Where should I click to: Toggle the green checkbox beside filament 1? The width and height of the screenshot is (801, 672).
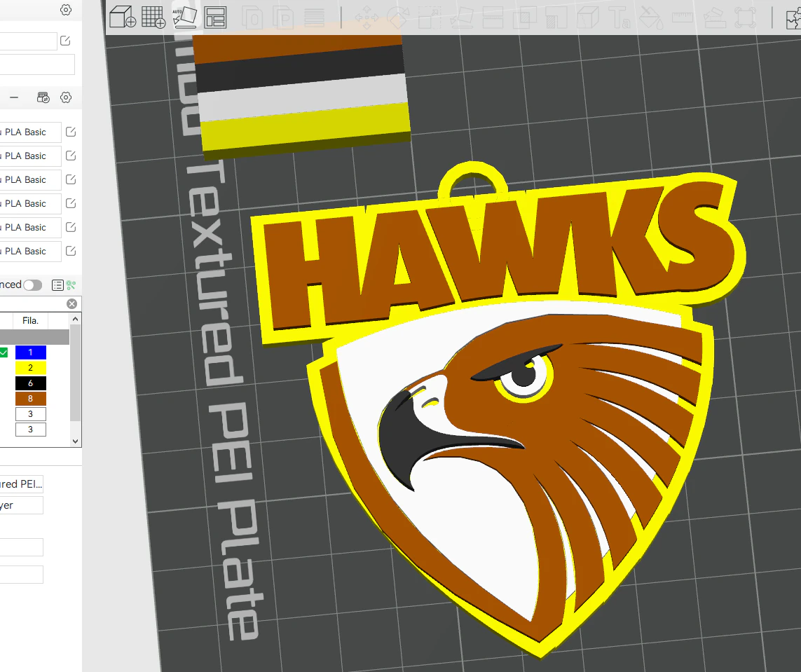[4, 352]
